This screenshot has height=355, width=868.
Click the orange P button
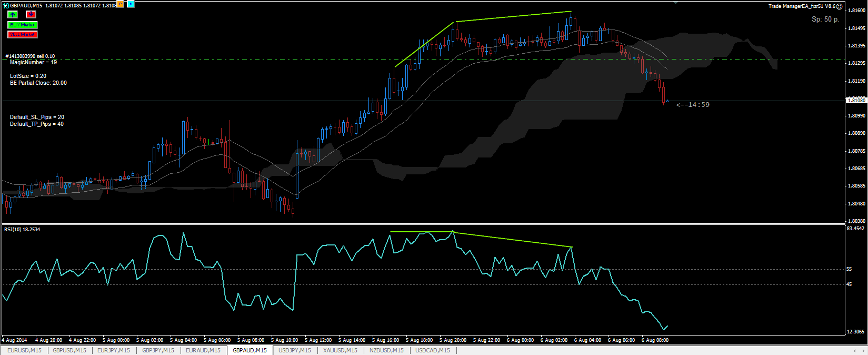coord(121,4)
